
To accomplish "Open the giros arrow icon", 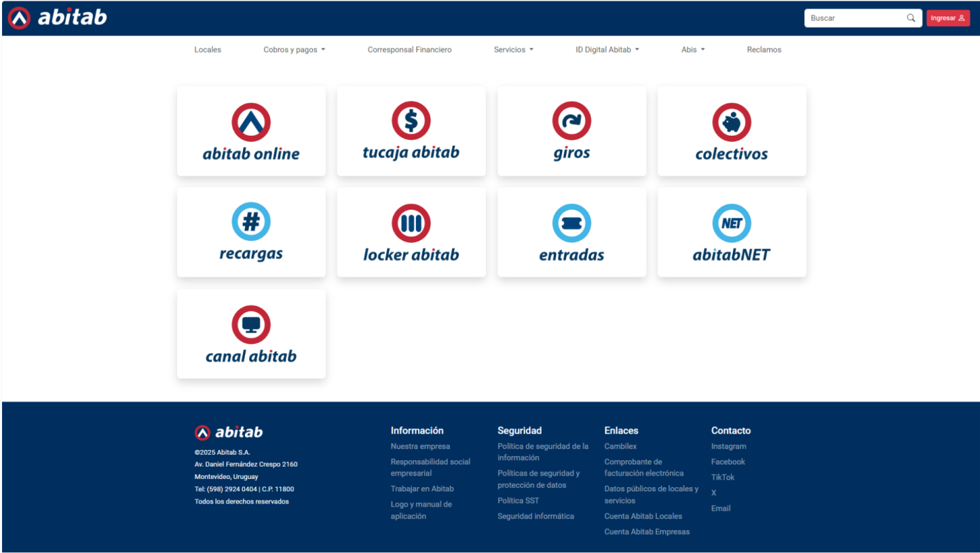I will point(571,121).
